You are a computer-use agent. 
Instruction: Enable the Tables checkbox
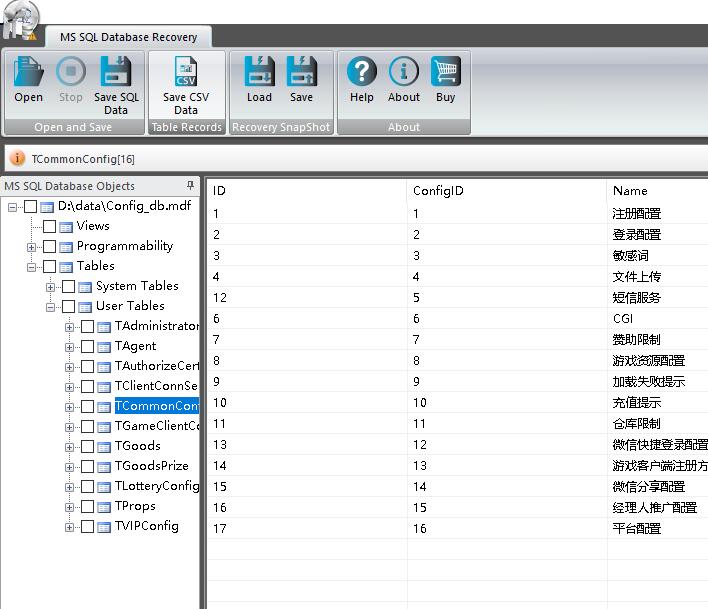(49, 266)
